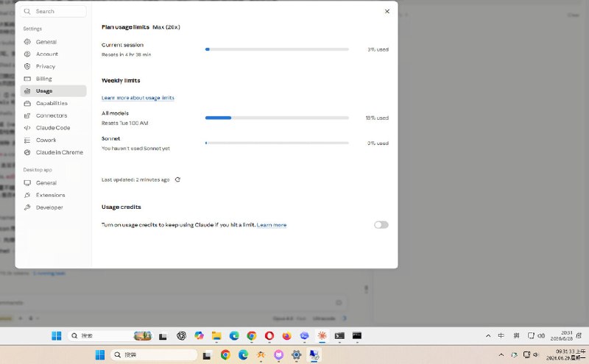Click the Cowork sidebar icon
The image size is (589, 364).
tap(27, 140)
